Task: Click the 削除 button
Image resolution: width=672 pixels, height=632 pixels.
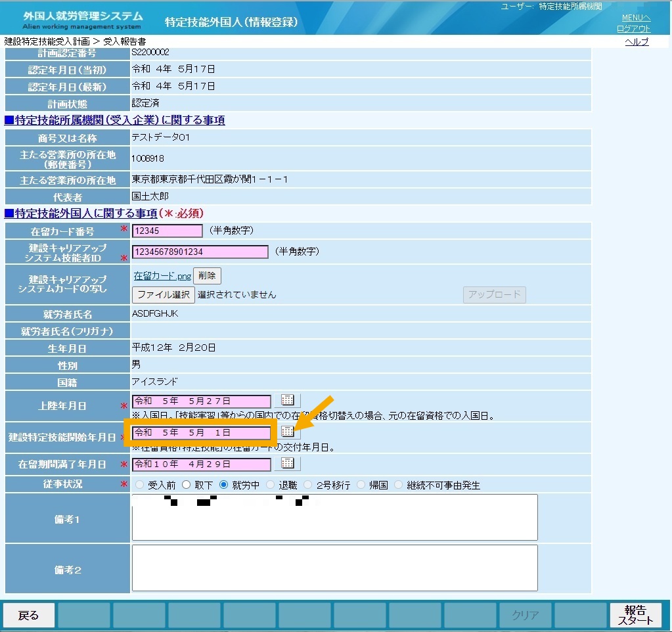Action: [207, 275]
